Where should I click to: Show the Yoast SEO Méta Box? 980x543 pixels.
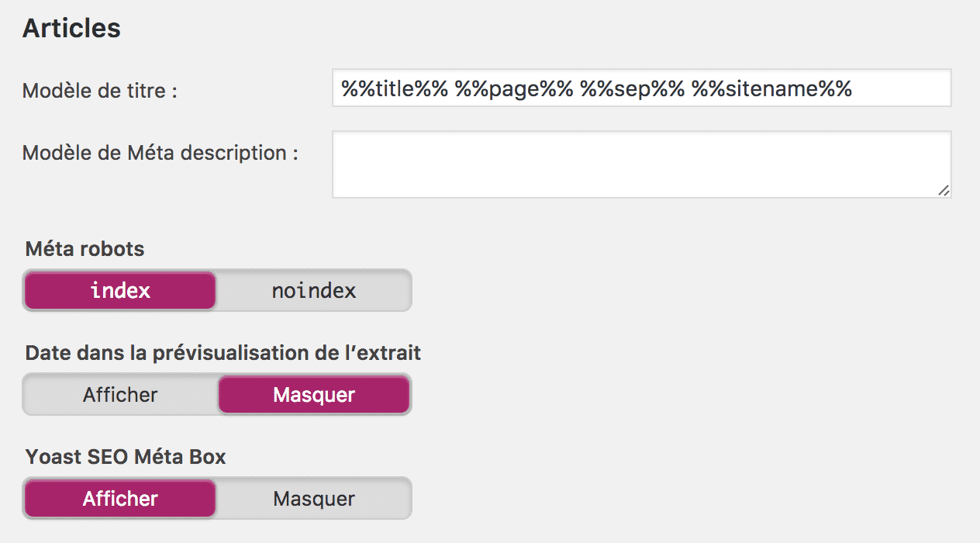119,498
